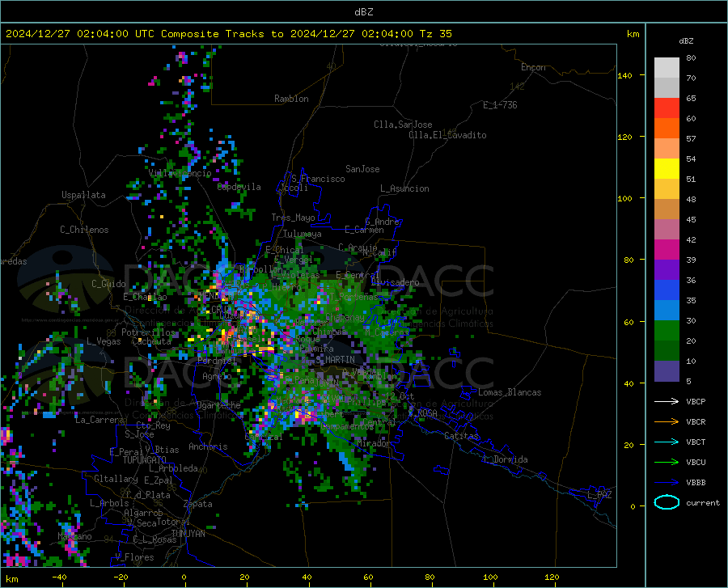Click the yellow 51 dBZ color swatch
The width and height of the screenshot is (728, 588).
pyautogui.click(x=667, y=169)
